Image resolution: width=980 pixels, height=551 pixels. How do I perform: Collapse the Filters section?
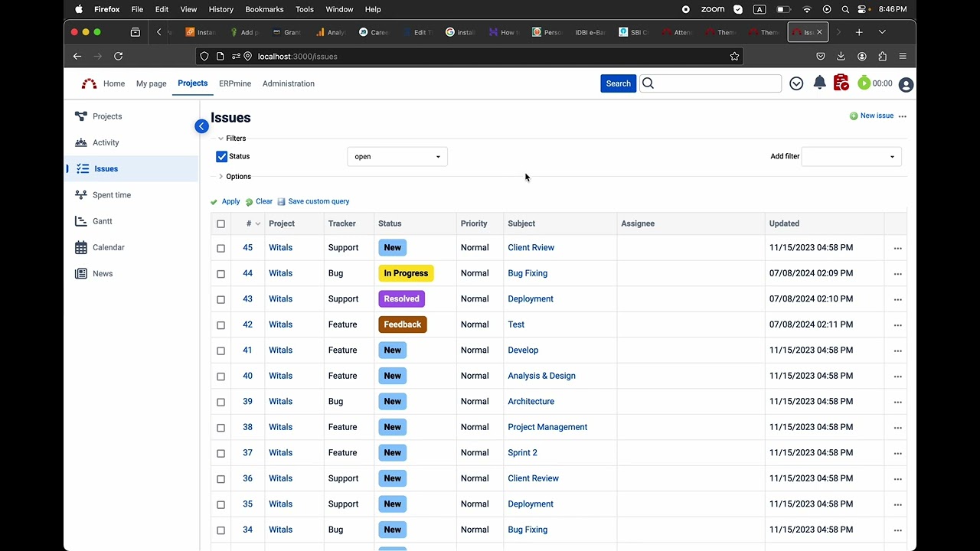(x=232, y=139)
